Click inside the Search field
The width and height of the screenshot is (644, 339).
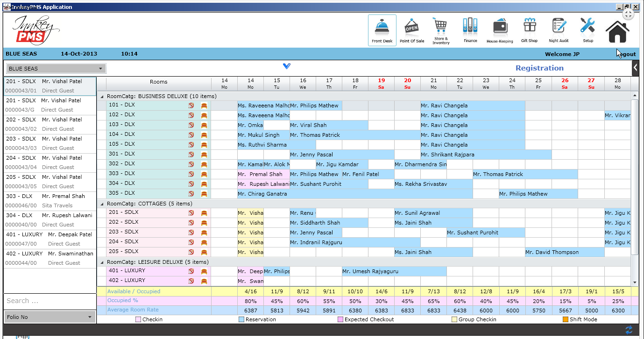tap(47, 301)
